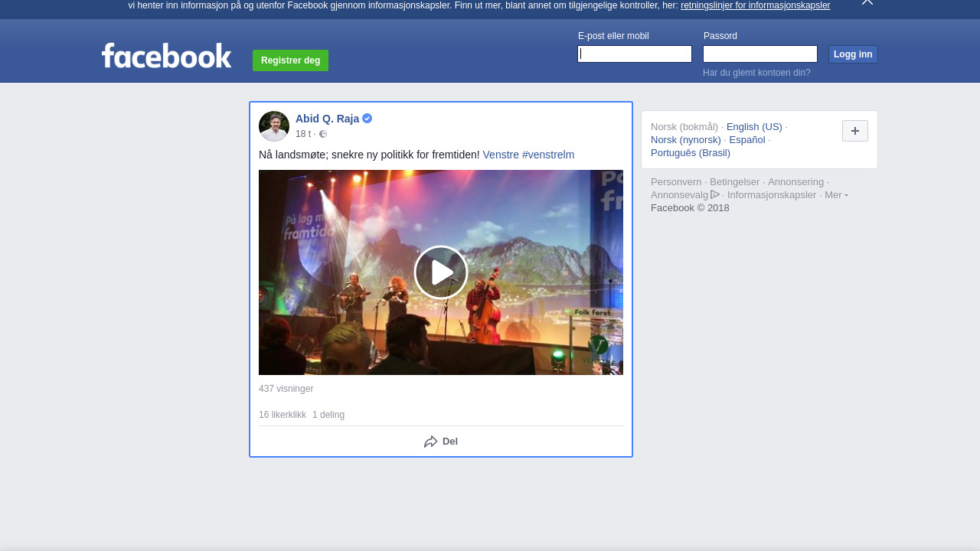Click the verified badge next to Abid Q. Raja
The height and width of the screenshot is (551, 980).
click(367, 119)
